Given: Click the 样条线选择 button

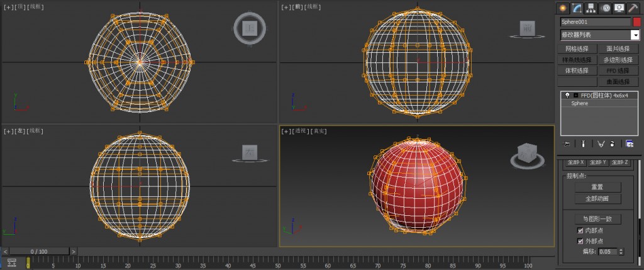Looking at the screenshot, I should [x=577, y=60].
